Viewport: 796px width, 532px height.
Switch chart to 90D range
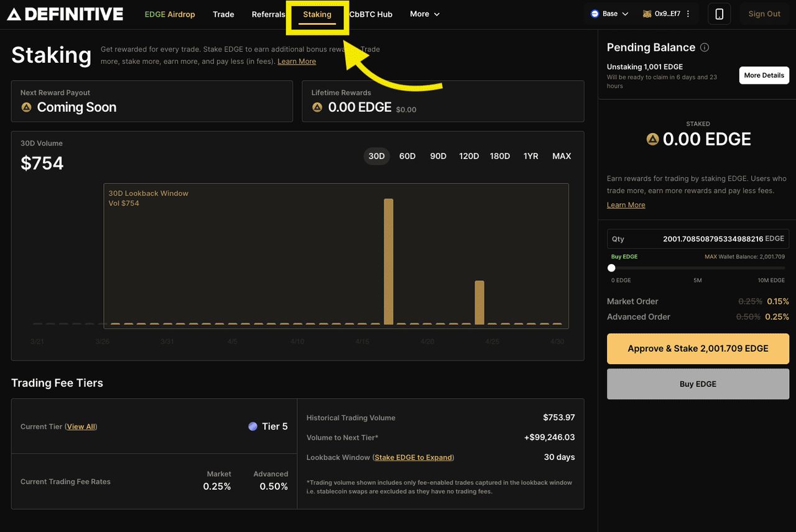pyautogui.click(x=438, y=156)
